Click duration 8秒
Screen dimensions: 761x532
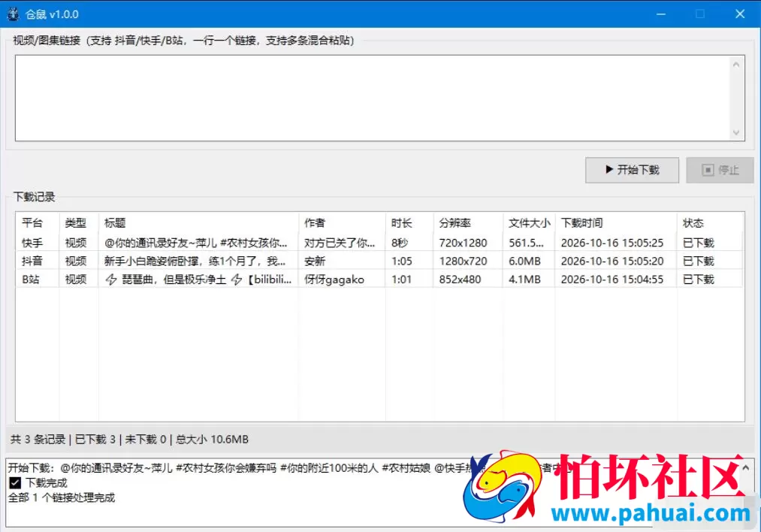click(400, 243)
